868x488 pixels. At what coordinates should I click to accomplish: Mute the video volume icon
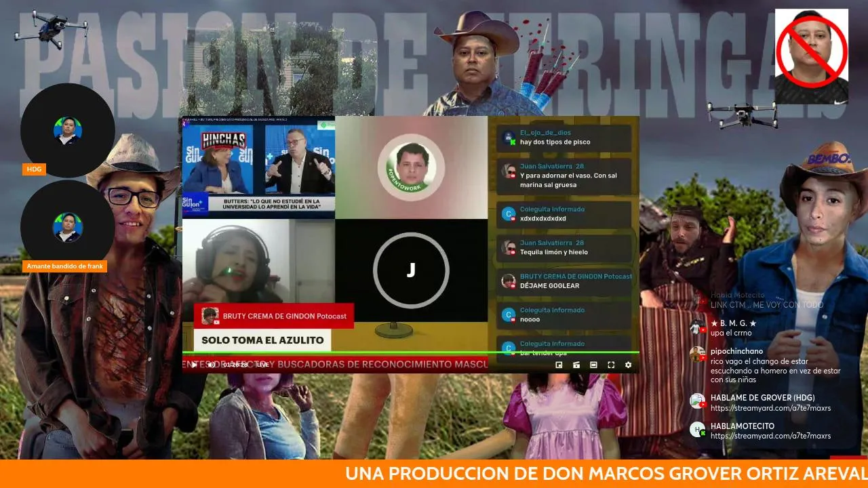click(211, 365)
